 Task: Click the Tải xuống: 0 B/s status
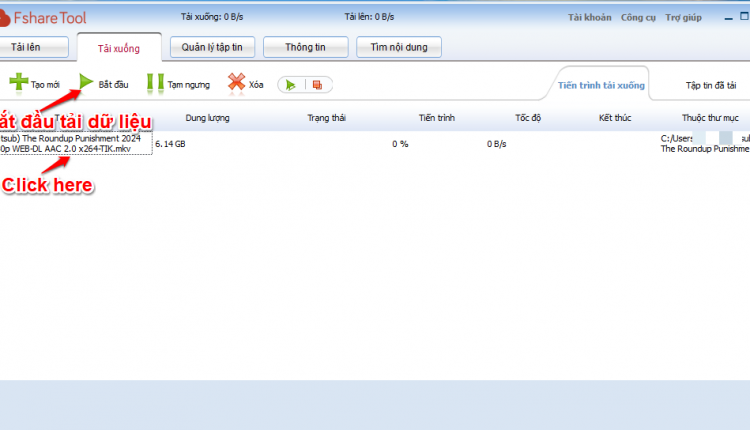212,17
